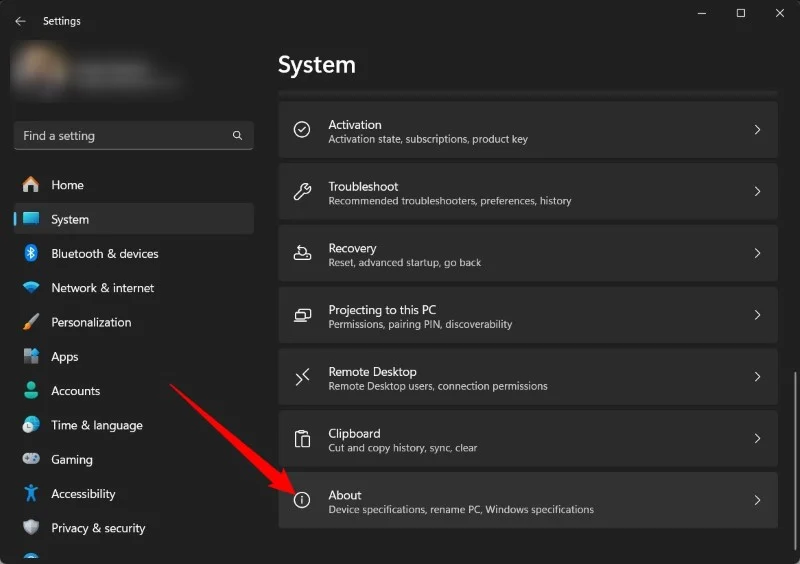Click the About info circle icon
The height and width of the screenshot is (564, 800).
pyautogui.click(x=302, y=500)
